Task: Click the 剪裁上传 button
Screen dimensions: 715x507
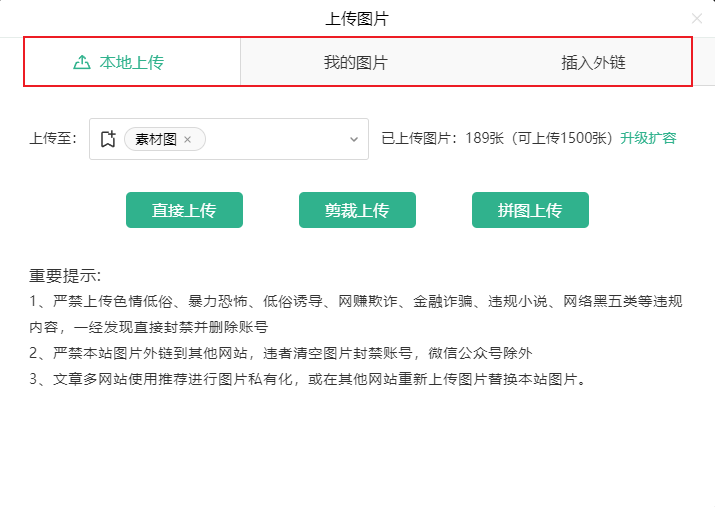Action: 357,210
